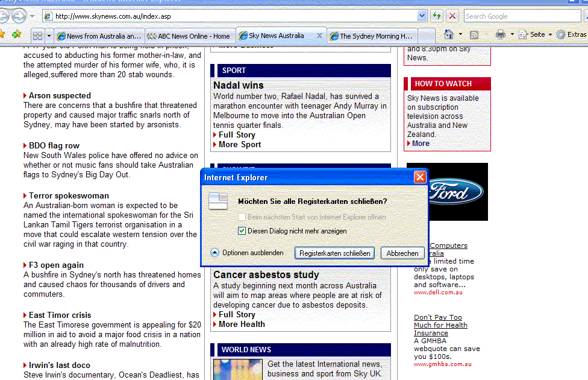The width and height of the screenshot is (588, 380).
Task: Open the More Sport link
Action: tap(240, 145)
